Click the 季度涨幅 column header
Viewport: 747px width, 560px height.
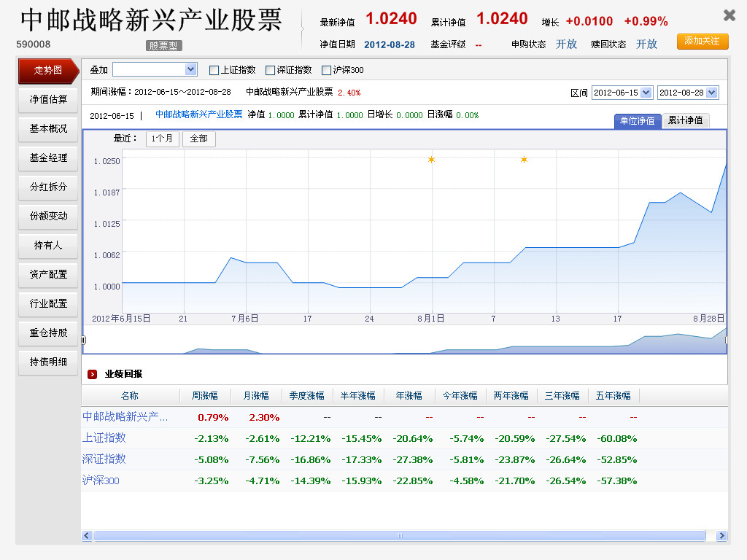pyautogui.click(x=307, y=396)
